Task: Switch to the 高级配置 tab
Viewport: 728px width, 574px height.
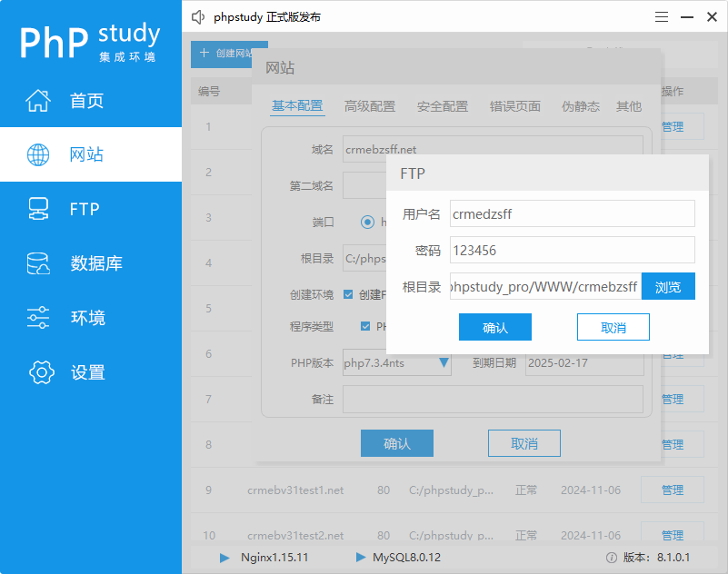Action: (370, 106)
